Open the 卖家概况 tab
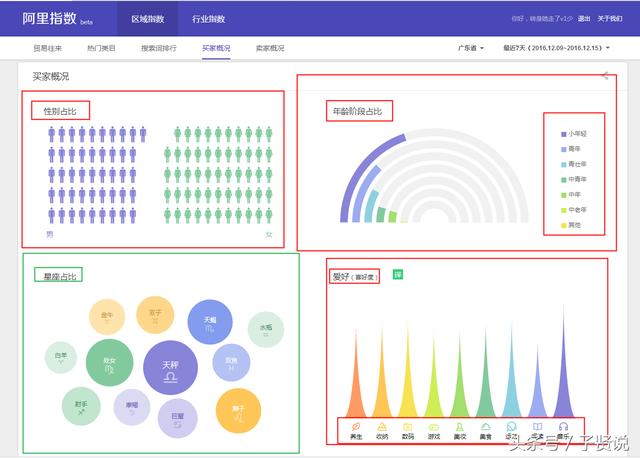640x458 pixels. (269, 48)
